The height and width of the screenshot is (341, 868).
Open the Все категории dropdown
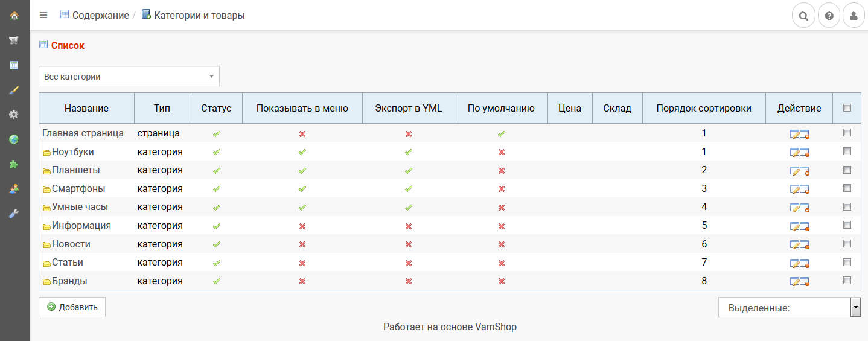[129, 77]
